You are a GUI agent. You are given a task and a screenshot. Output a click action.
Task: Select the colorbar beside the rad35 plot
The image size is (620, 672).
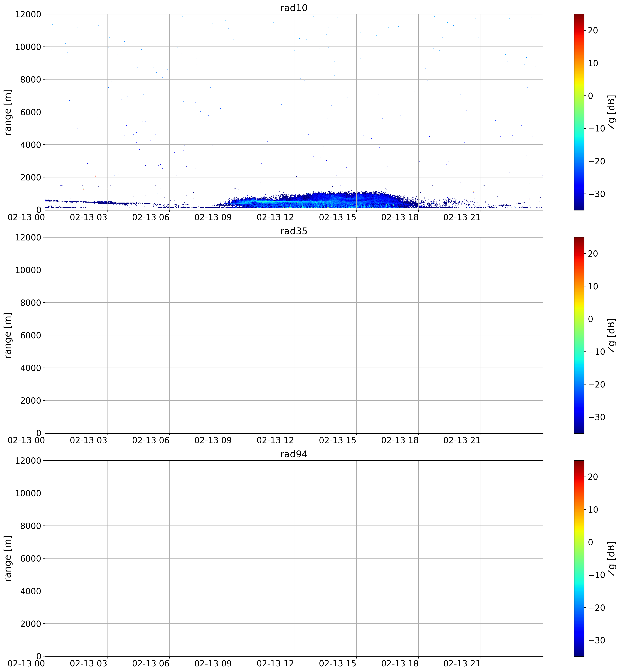tap(579, 335)
